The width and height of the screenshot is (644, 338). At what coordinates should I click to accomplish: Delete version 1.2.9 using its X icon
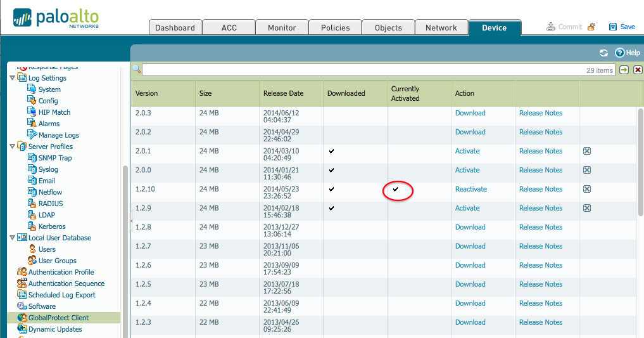587,208
